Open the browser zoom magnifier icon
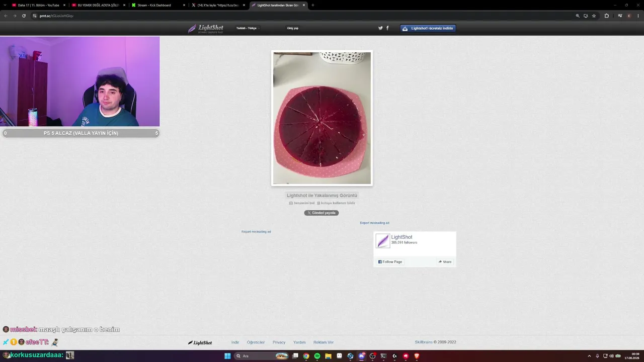The height and width of the screenshot is (362, 644). click(578, 16)
